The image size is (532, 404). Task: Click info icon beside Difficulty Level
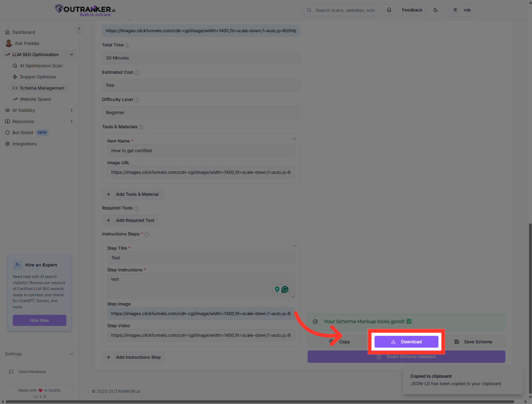coord(137,100)
